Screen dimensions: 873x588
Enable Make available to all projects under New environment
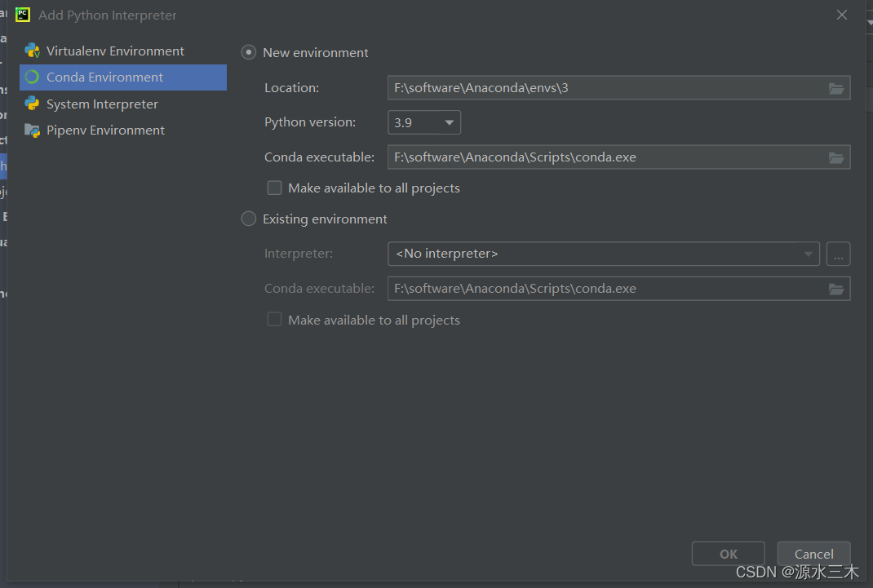274,188
